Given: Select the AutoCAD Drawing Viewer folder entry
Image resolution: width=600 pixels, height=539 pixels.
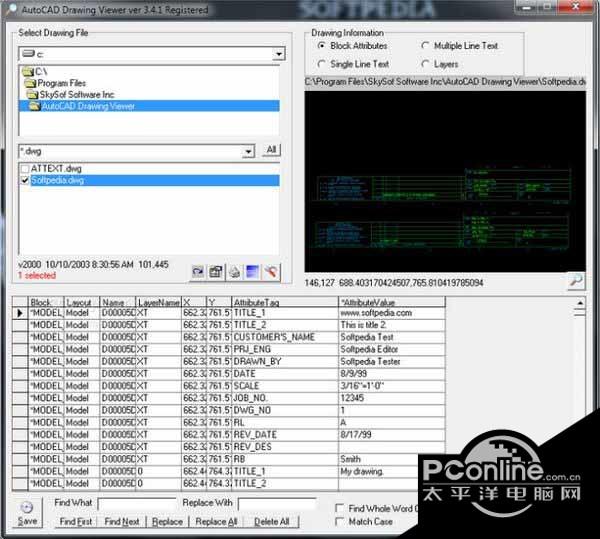Looking at the screenshot, I should point(149,106).
